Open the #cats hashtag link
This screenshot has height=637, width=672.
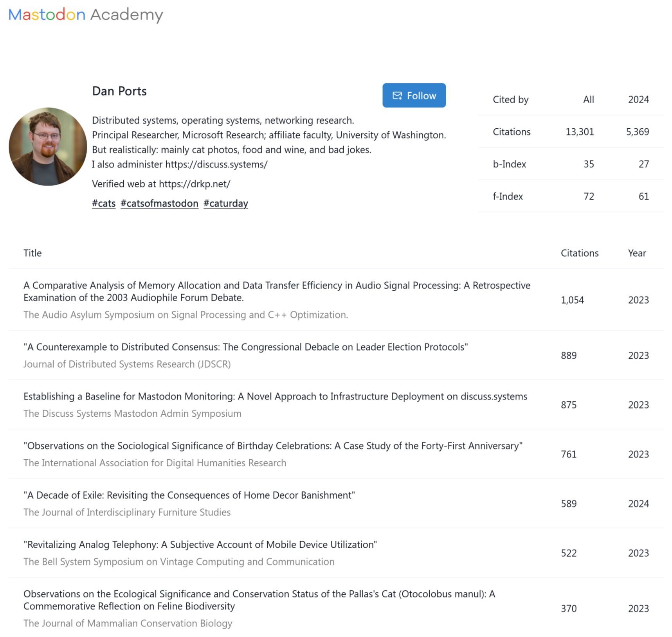click(x=104, y=203)
